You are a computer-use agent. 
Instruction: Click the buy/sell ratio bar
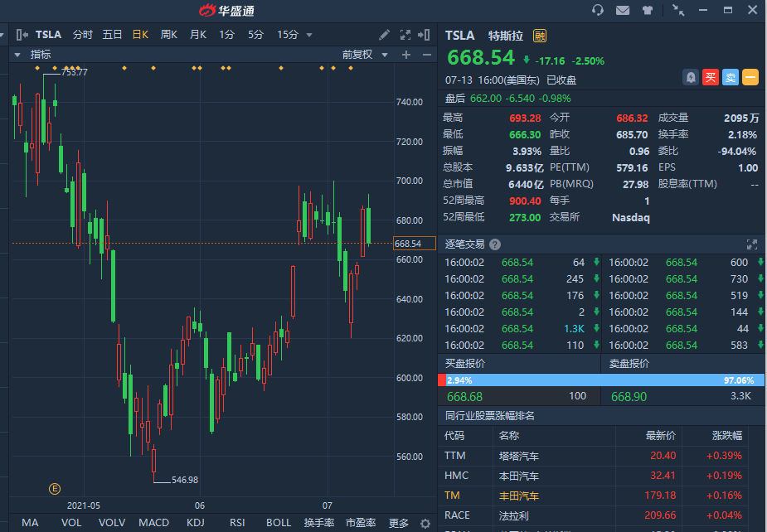tap(600, 380)
